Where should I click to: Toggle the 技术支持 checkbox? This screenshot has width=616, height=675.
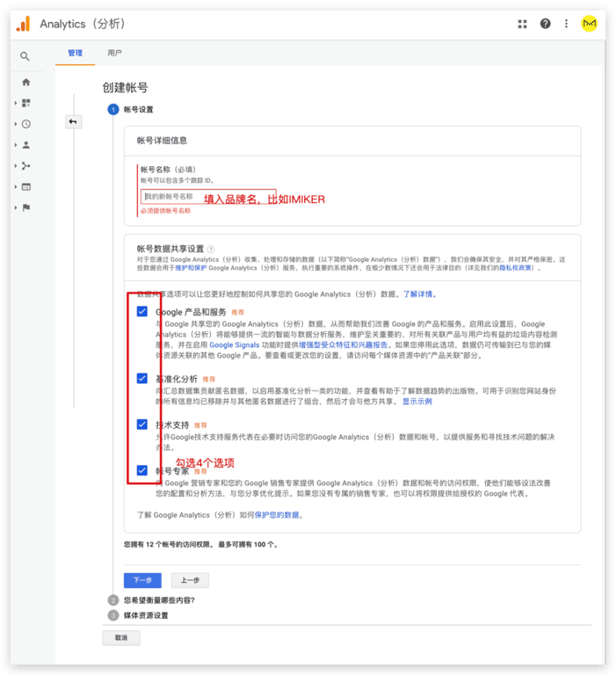point(142,425)
